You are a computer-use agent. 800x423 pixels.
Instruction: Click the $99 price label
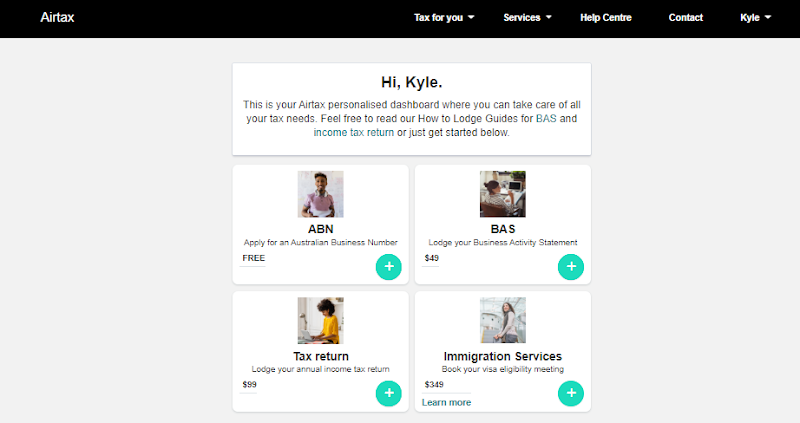[x=249, y=385]
